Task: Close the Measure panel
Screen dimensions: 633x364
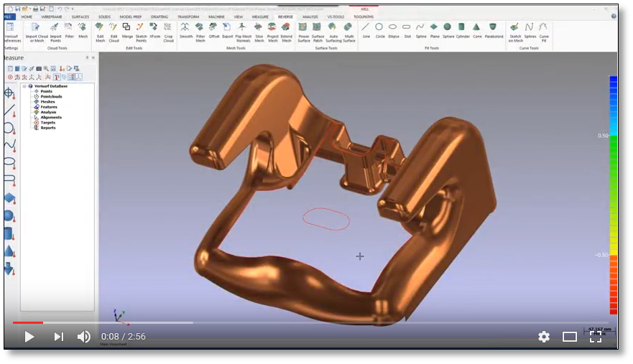Action: pos(93,57)
